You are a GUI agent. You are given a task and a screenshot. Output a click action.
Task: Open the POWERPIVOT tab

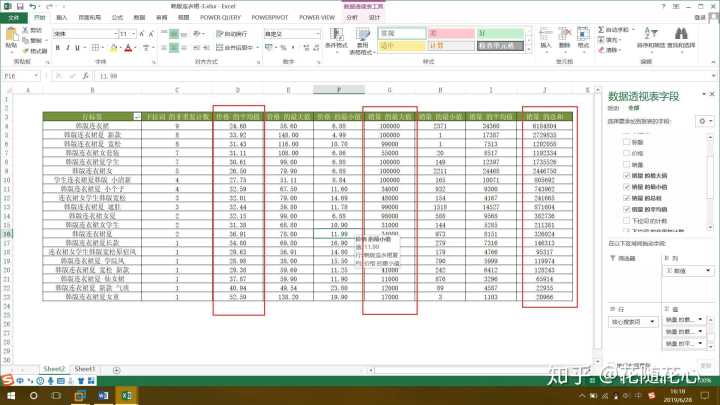(270, 17)
